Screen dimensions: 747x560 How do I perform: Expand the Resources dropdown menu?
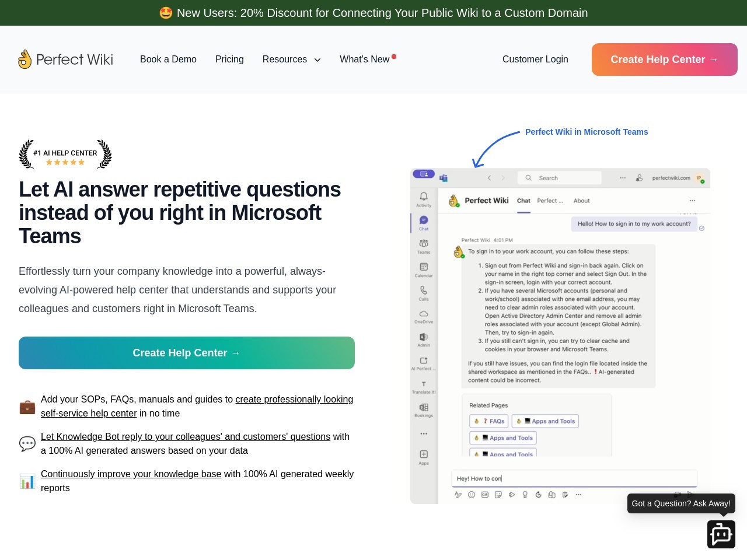292,60
